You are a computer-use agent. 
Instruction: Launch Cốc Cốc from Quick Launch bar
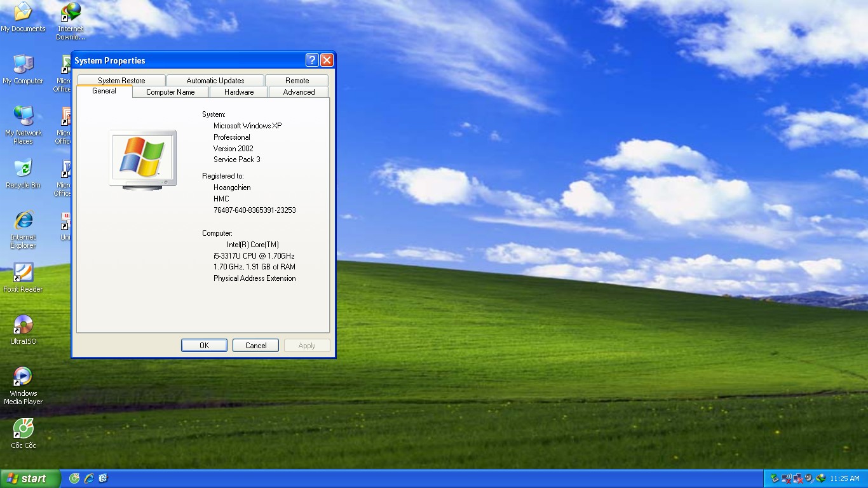(x=74, y=478)
